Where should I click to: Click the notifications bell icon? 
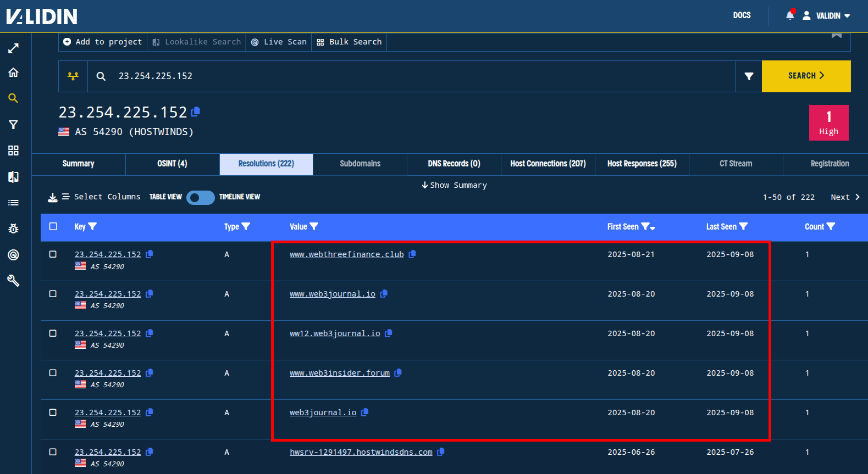pyautogui.click(x=790, y=15)
